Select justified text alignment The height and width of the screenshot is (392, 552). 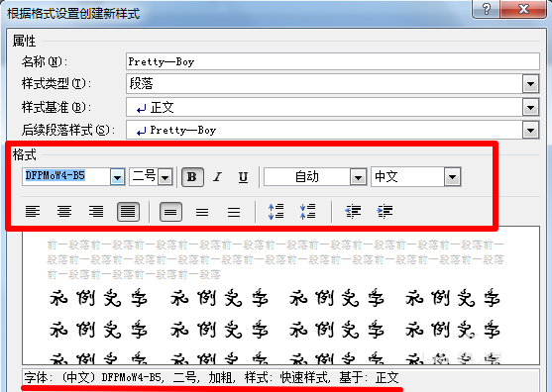pyautogui.click(x=128, y=212)
